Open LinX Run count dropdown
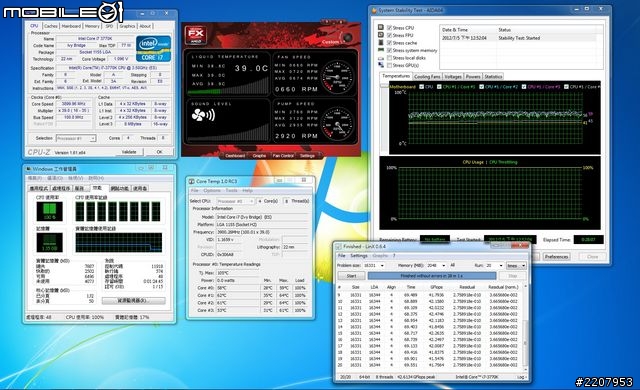Screen dimensions: 640x390 tap(494, 266)
